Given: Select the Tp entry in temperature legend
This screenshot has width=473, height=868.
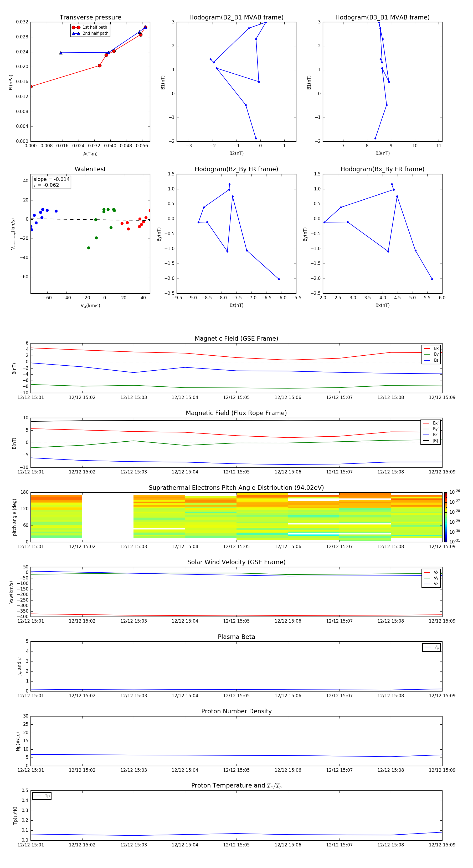Looking at the screenshot, I should coord(42,796).
